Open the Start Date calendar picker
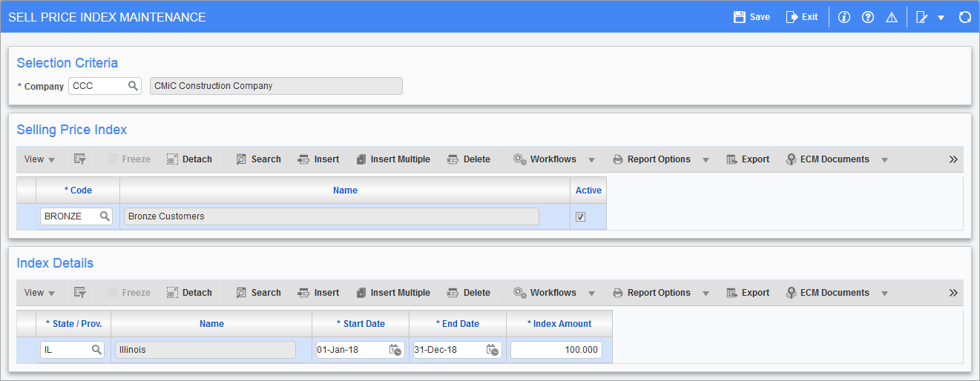The image size is (980, 381). pyautogui.click(x=395, y=350)
